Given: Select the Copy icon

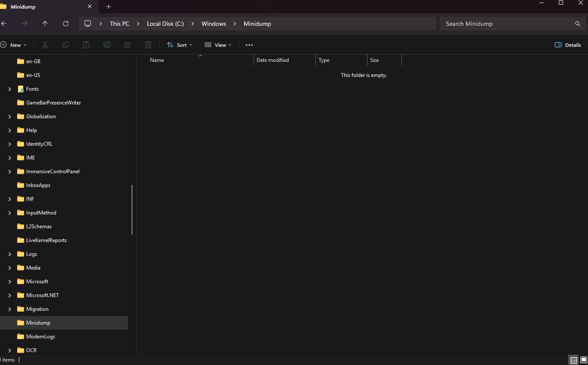Looking at the screenshot, I should (x=65, y=45).
